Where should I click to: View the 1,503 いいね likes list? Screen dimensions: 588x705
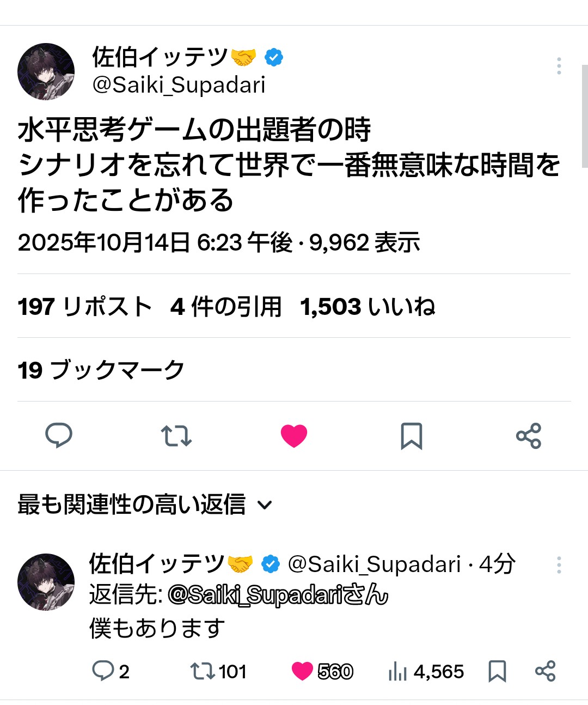point(367,306)
